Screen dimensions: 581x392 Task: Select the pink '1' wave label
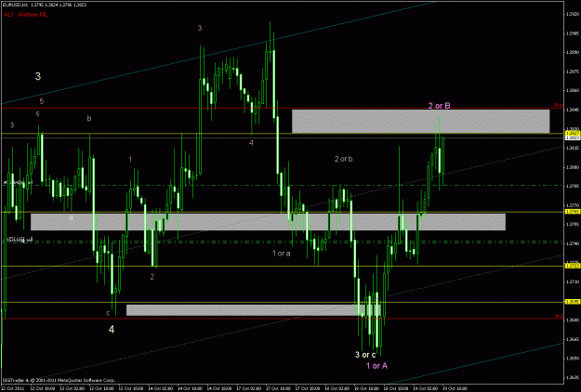(130, 159)
